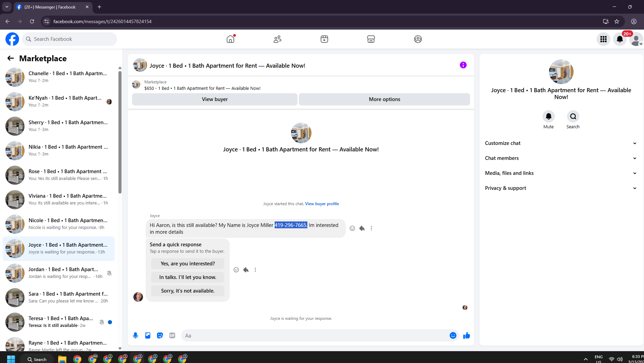
Task: Reply to the quick response card
Action: (x=246, y=270)
